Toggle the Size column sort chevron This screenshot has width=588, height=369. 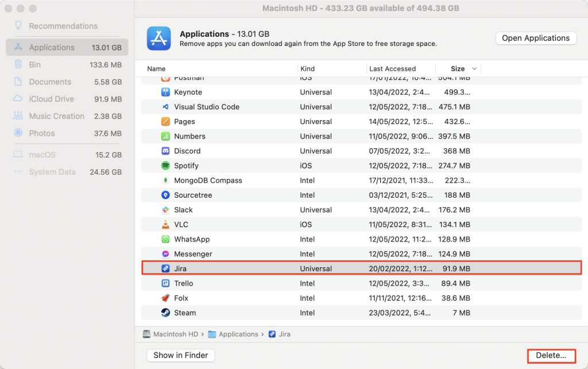(x=474, y=69)
